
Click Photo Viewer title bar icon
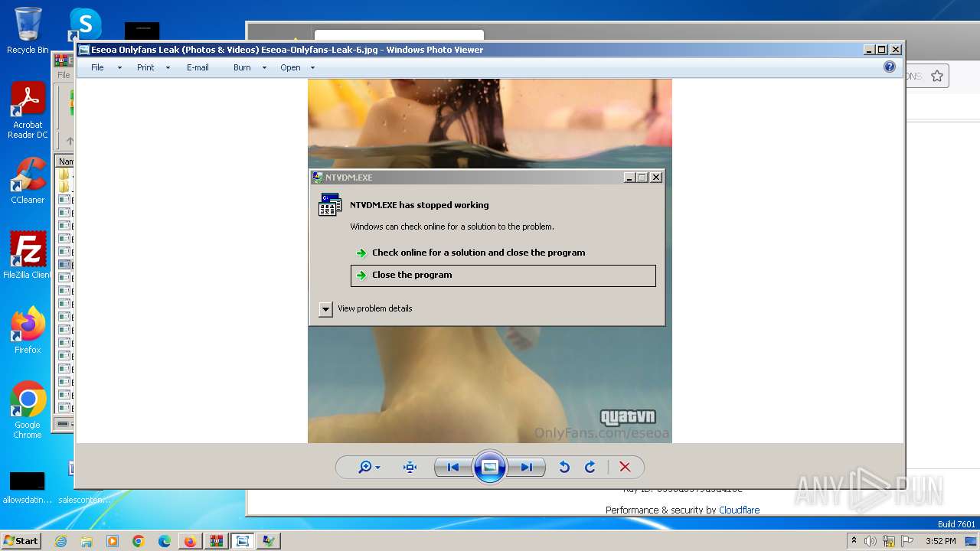pyautogui.click(x=83, y=50)
